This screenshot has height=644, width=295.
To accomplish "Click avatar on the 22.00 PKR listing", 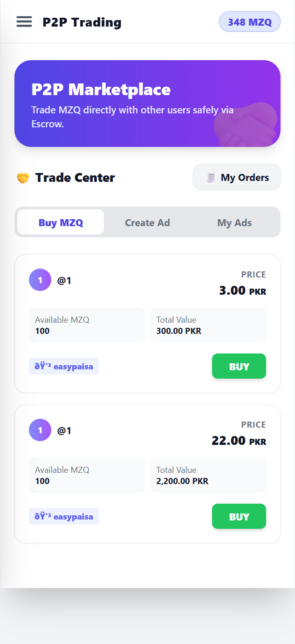I will point(40,430).
